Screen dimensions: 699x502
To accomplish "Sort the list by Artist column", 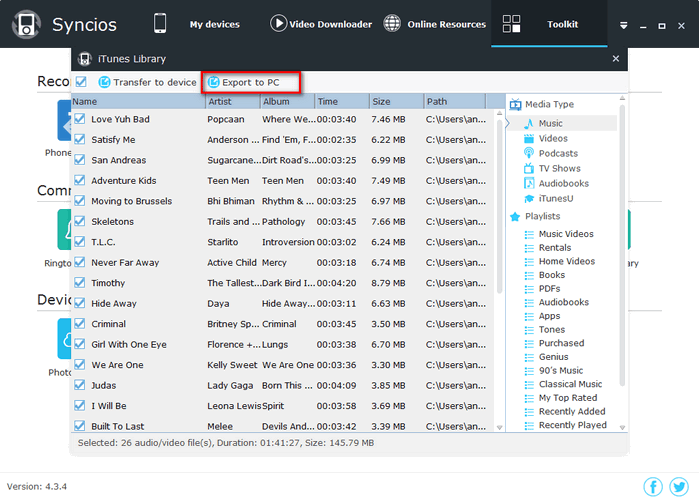I will coord(233,101).
